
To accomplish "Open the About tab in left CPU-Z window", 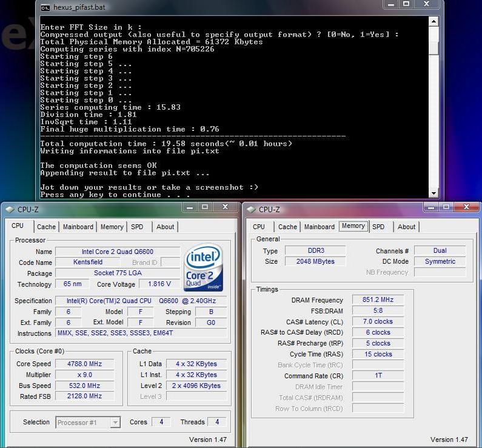I will [x=165, y=227].
